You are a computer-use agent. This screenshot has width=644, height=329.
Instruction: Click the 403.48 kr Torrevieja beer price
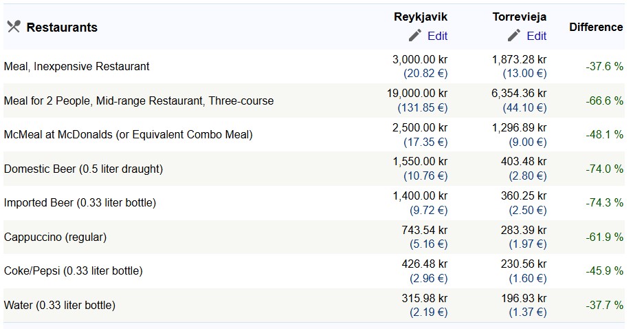(x=524, y=162)
